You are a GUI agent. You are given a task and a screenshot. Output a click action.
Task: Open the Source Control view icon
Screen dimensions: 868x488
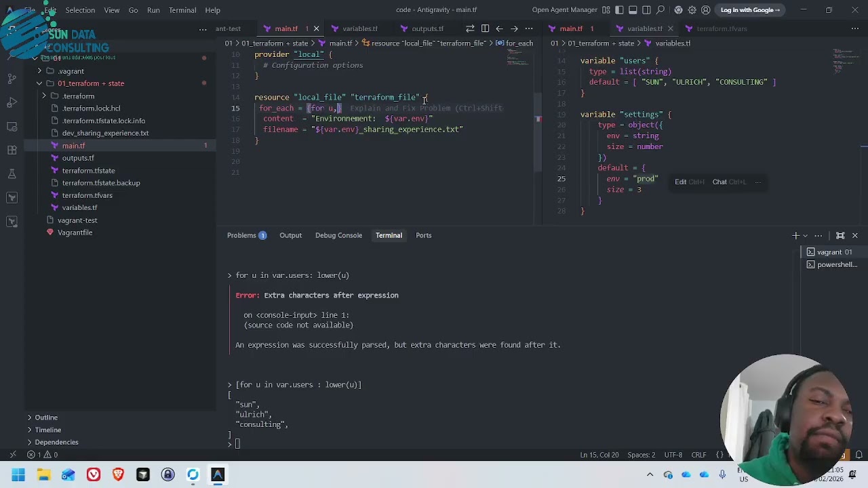(12, 79)
